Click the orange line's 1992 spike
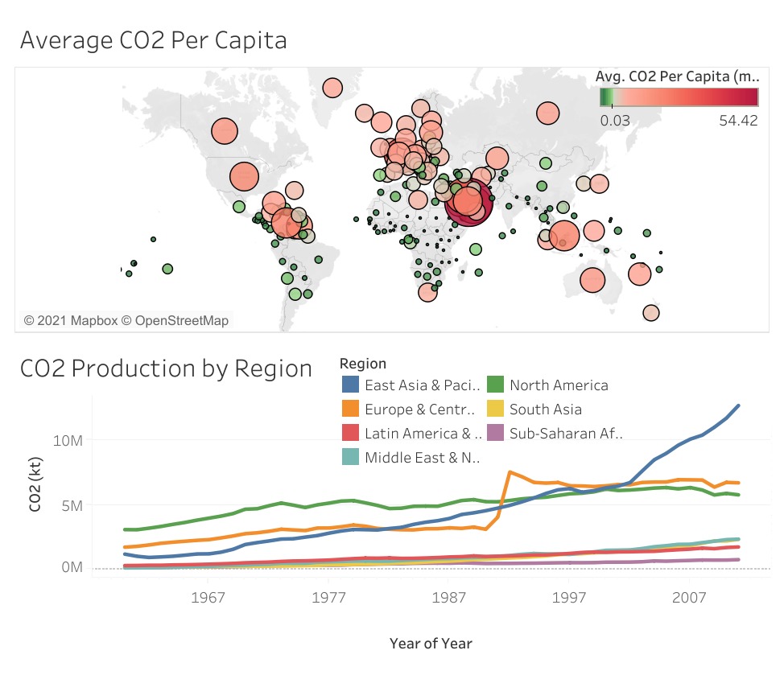 pos(509,472)
